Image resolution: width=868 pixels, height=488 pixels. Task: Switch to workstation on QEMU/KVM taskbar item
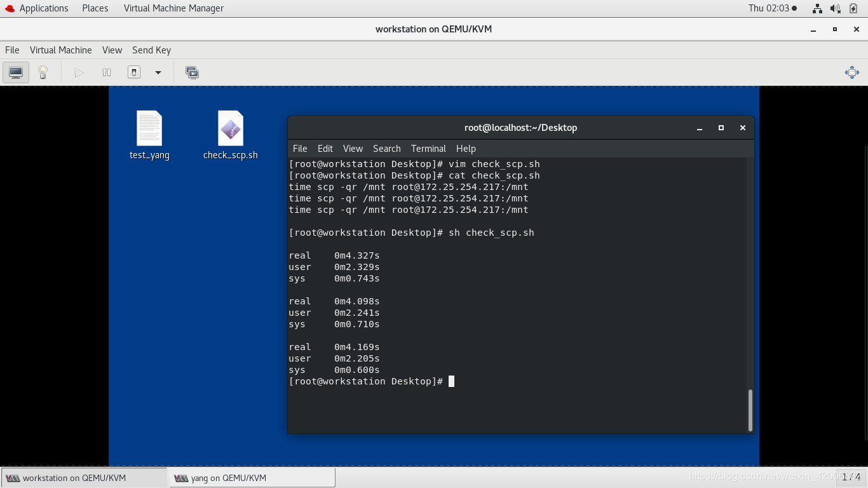pos(85,478)
